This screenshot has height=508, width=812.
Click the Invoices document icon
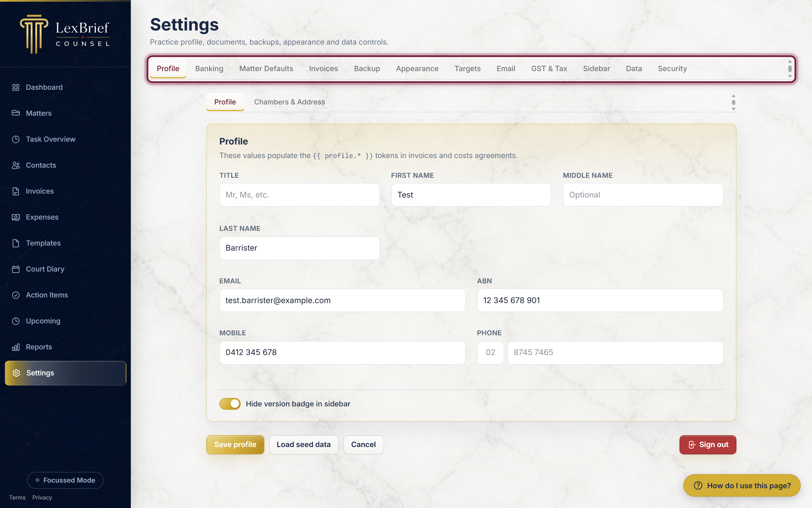pos(16,191)
